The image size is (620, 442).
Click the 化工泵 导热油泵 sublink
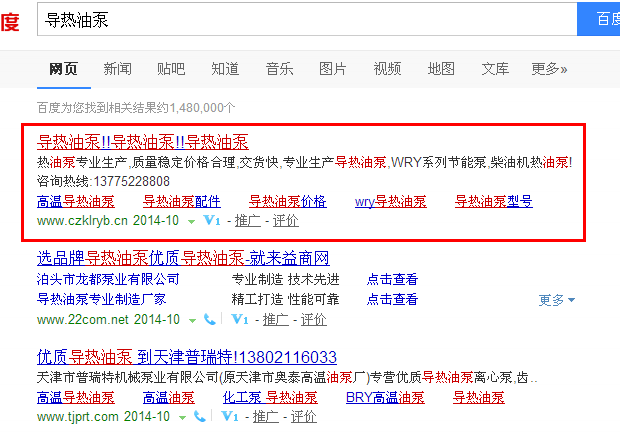pyautogui.click(x=270, y=398)
